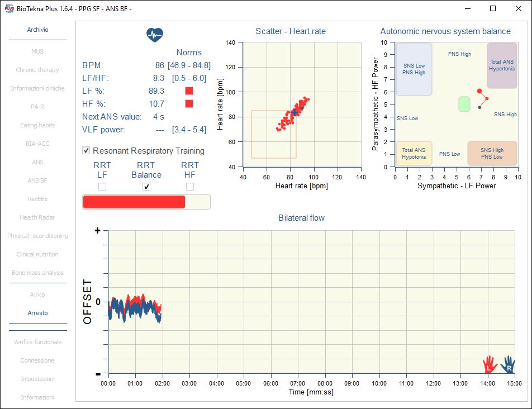The height and width of the screenshot is (409, 532).
Task: Select ANS BF in the sidebar
Action: [37, 180]
